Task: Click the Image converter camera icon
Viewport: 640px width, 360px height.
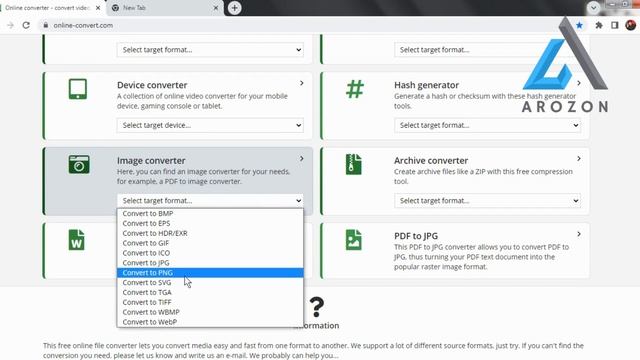Action: click(x=79, y=164)
